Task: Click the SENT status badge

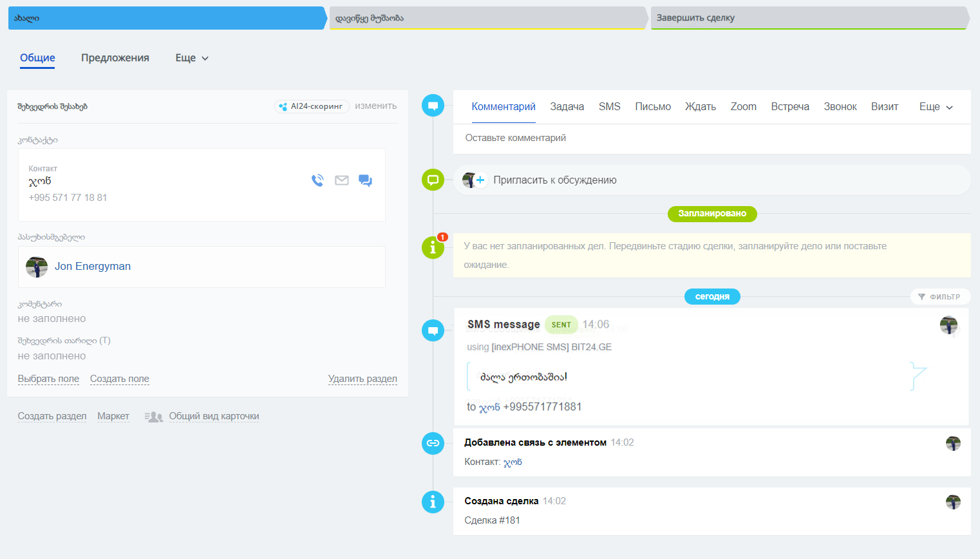Action: pyautogui.click(x=561, y=325)
